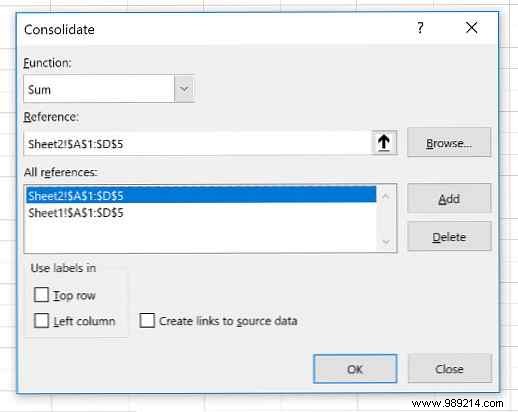The image size is (518, 412).
Task: Click the Close button
Action: (x=450, y=369)
